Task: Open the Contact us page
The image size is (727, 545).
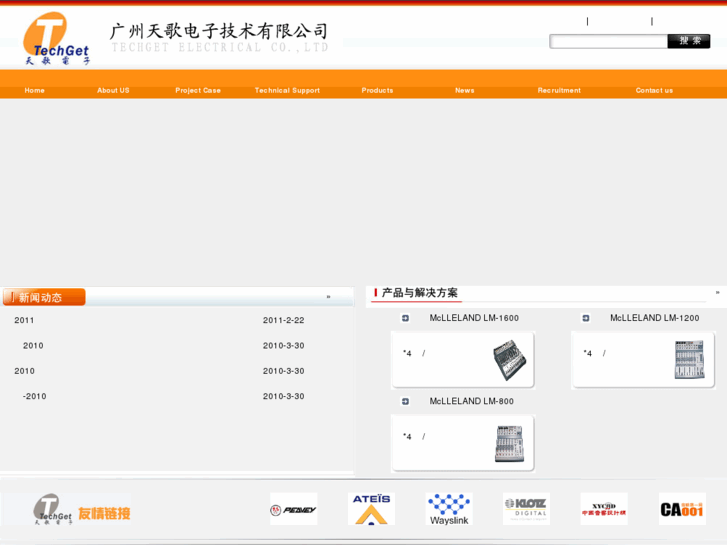Action: click(654, 90)
